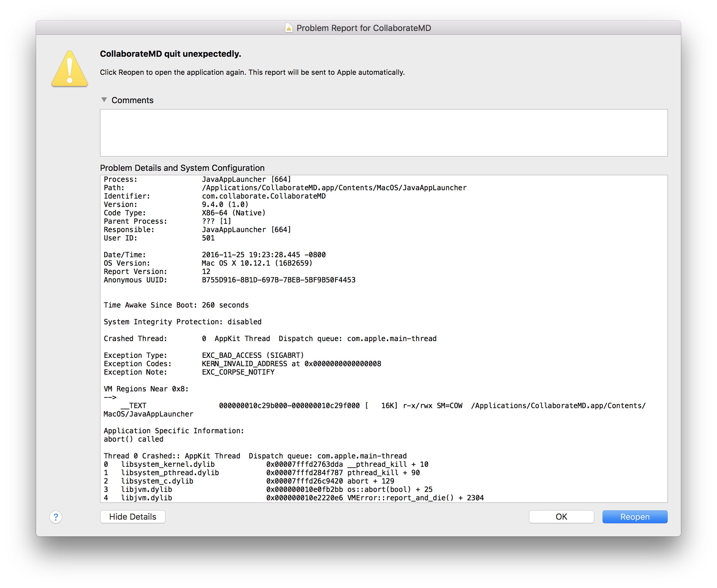Image resolution: width=717 pixels, height=588 pixels.
Task: Click 'Time Awake Since Boot: 260 seconds'
Action: [x=176, y=305]
